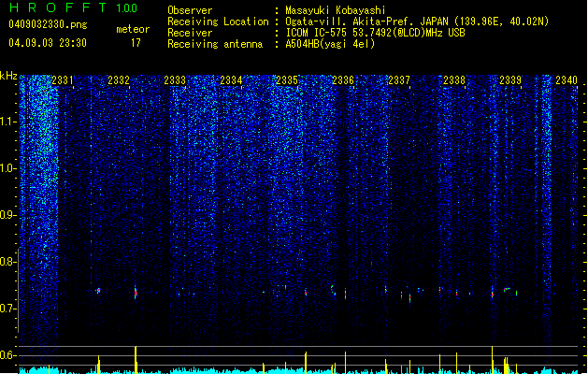
Task: Click the meteor label
Action: pyautogui.click(x=133, y=29)
